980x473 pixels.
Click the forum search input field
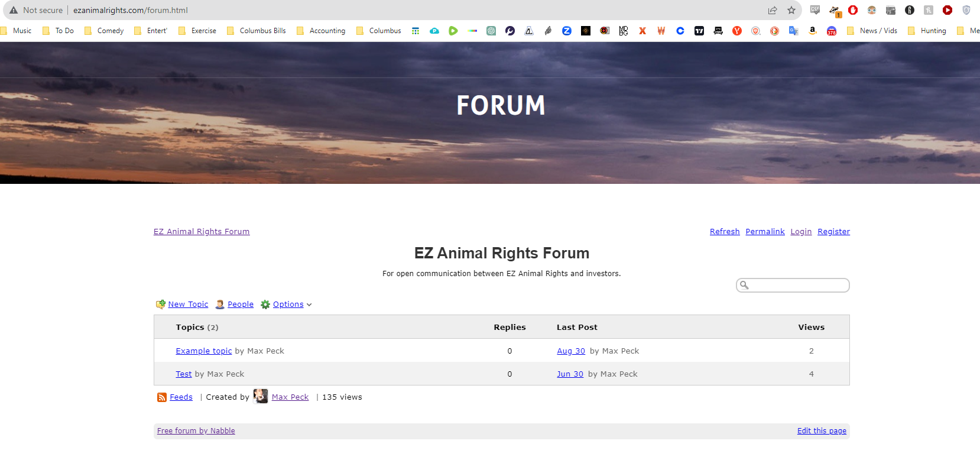tap(798, 286)
